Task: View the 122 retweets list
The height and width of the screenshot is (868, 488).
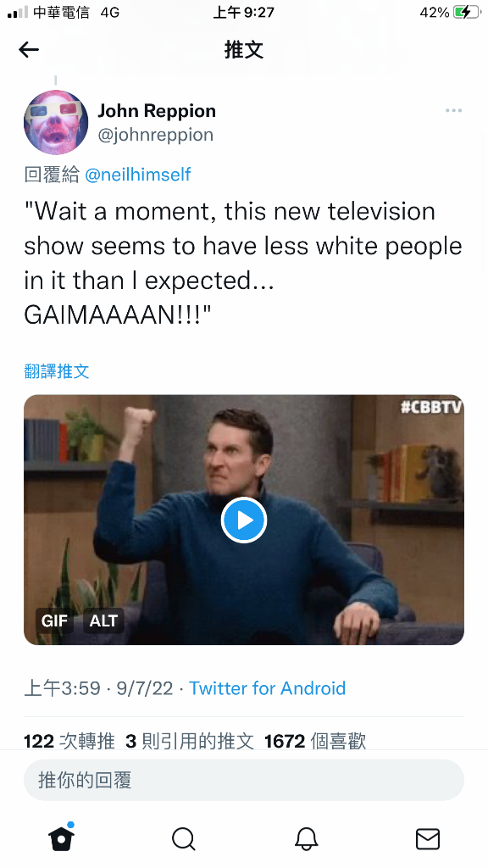Action: pos(69,741)
